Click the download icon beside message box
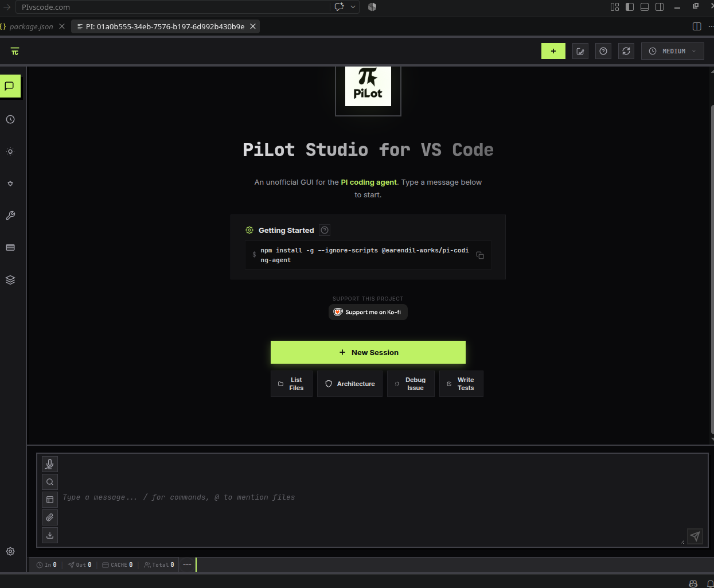This screenshot has width=714, height=588. point(50,535)
